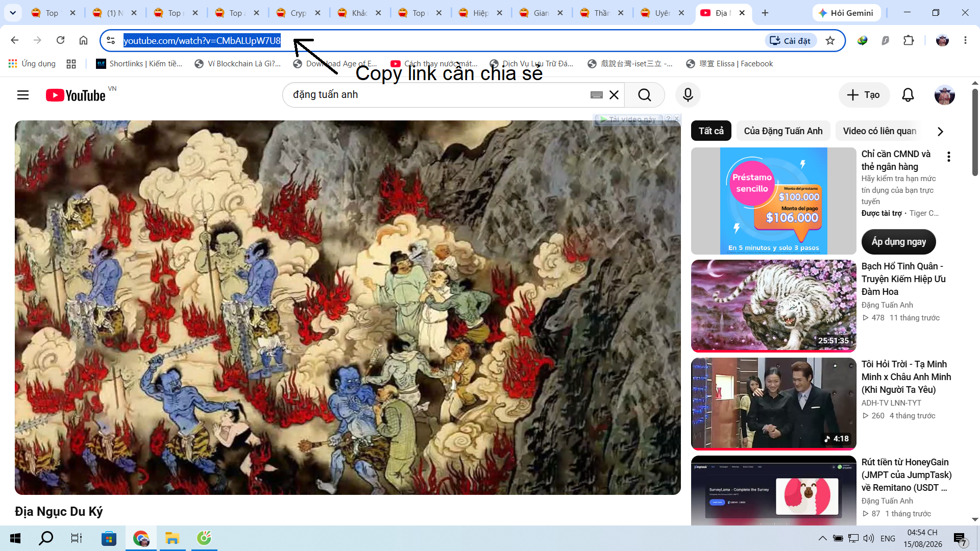Screen dimensions: 980x551
Task: Open the "Hỏi Gemini" button
Action: pyautogui.click(x=846, y=13)
